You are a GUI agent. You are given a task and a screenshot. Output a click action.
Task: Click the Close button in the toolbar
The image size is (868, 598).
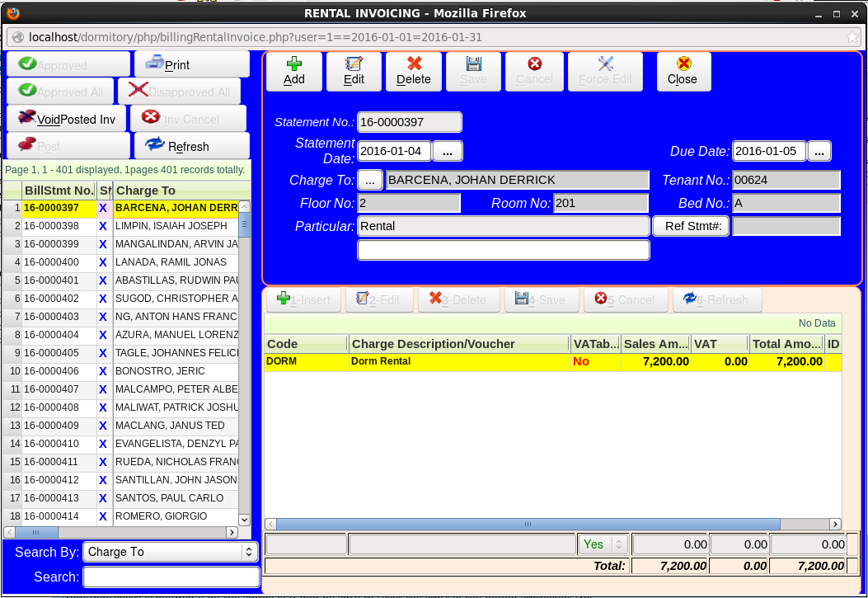tap(683, 71)
